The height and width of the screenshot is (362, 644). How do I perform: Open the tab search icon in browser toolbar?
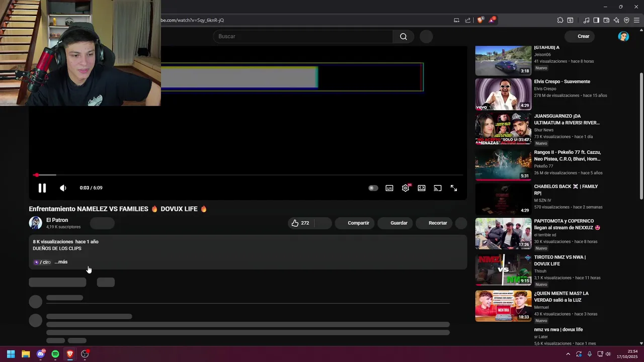(570, 20)
